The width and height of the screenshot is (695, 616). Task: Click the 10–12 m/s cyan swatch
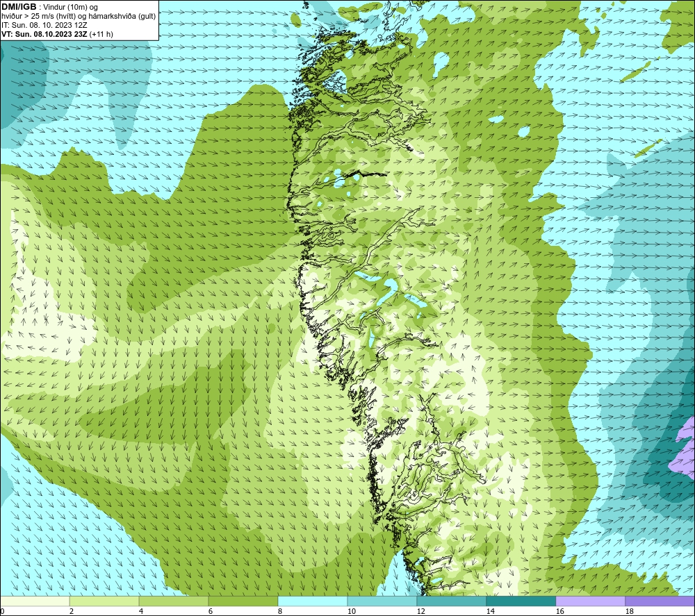point(382,601)
